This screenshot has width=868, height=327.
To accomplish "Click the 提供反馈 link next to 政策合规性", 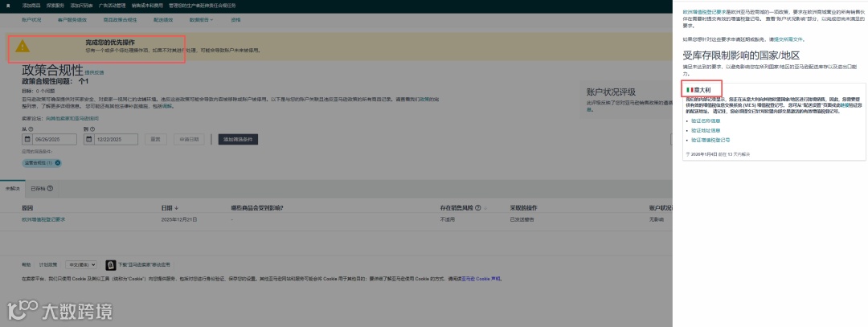I will (94, 72).
